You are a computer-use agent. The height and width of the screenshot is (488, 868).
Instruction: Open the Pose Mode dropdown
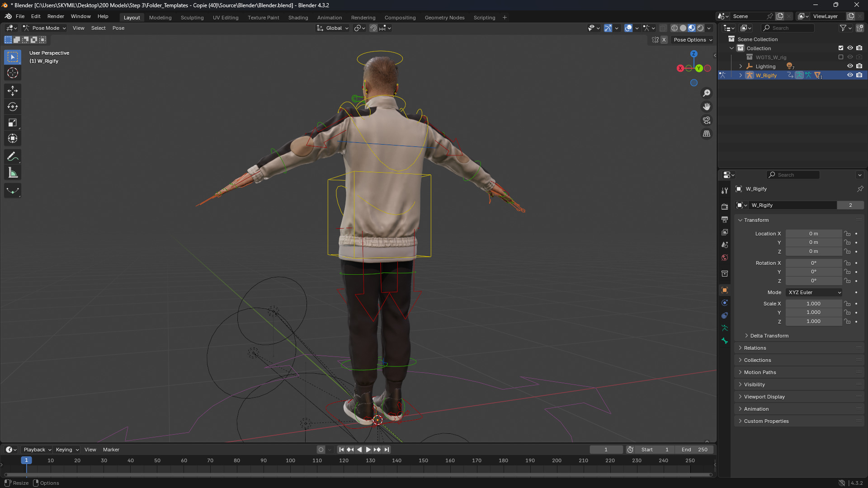(45, 28)
